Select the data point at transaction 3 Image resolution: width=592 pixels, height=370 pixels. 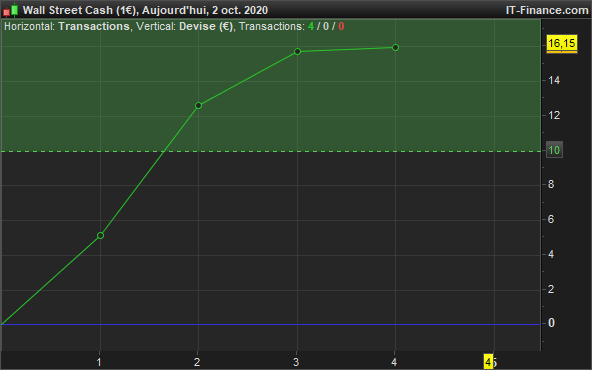tap(298, 51)
